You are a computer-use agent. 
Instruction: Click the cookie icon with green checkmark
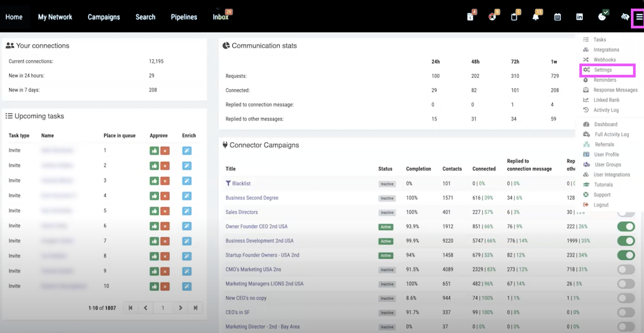click(x=602, y=17)
